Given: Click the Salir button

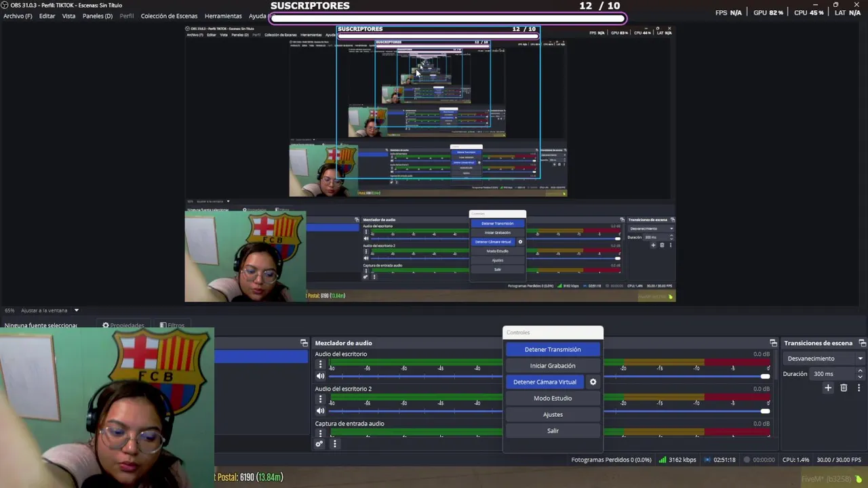Looking at the screenshot, I should (553, 430).
